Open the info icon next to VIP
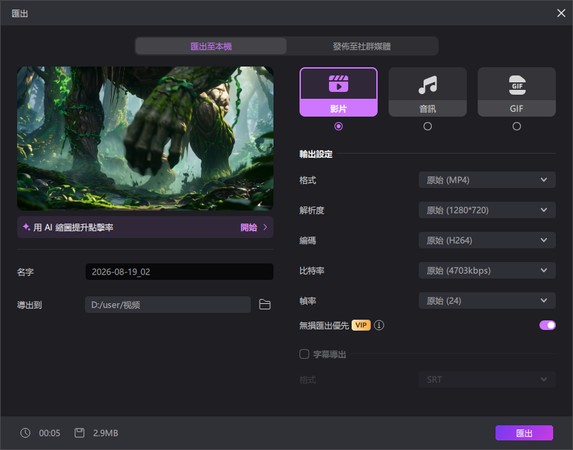The image size is (573, 450). pos(379,325)
